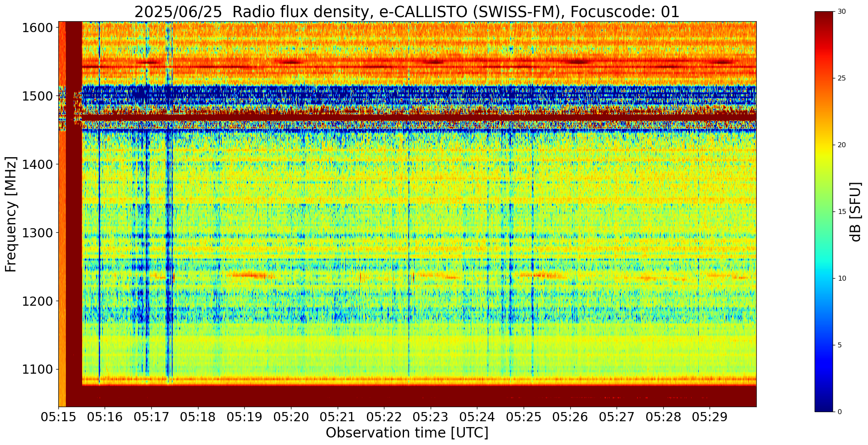Screen dimensions: 868x445
Task: Click the 05:24 time tick label
Action: pyautogui.click(x=477, y=417)
